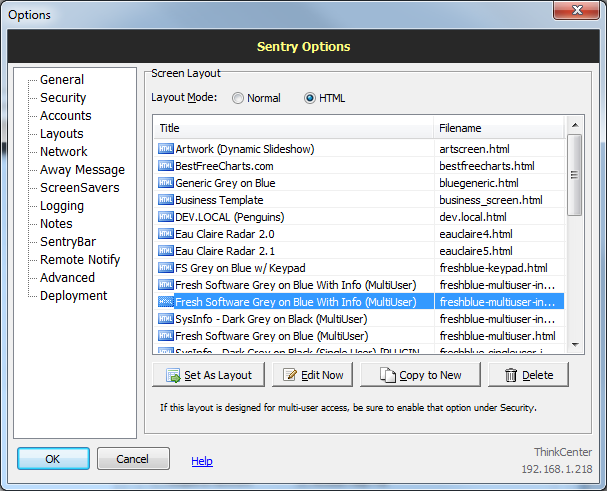
Task: Select the DEV.LOCAL (Penguins) layout title
Action: click(230, 217)
